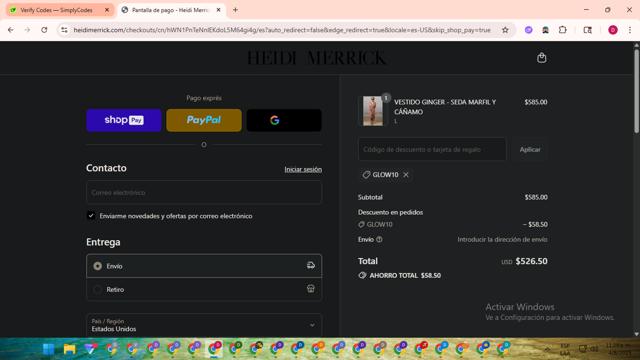Image resolution: width=640 pixels, height=360 pixels.
Task: Select the Envío delivery radio option
Action: [x=98, y=266]
